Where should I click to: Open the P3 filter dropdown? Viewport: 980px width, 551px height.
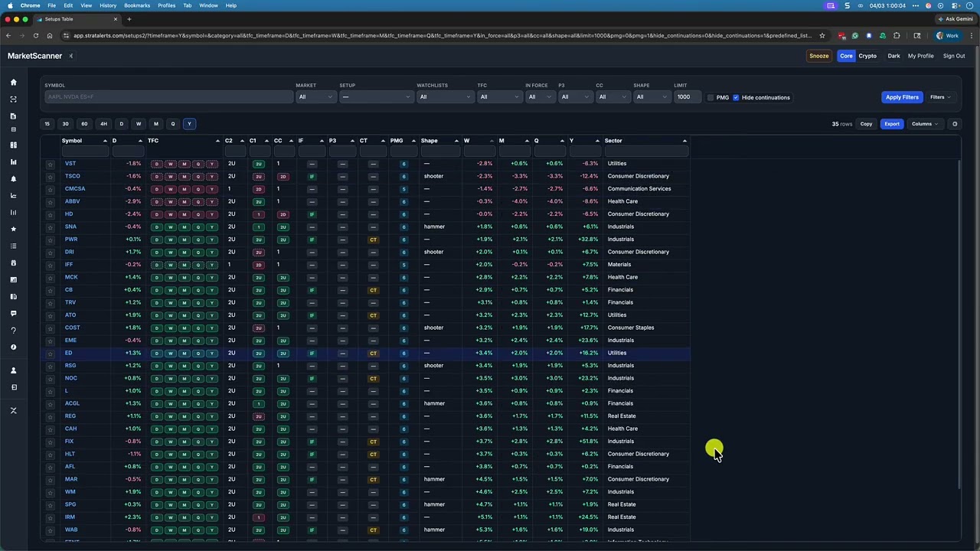click(575, 97)
